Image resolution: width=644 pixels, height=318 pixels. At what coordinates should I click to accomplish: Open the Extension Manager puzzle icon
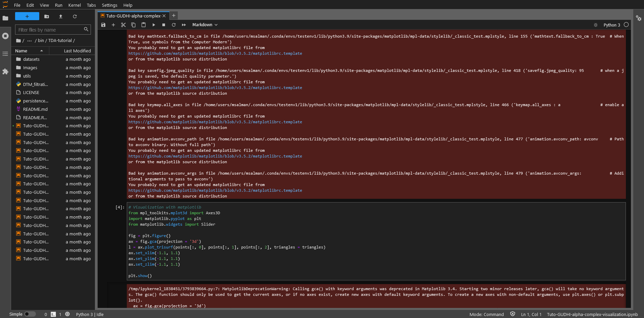pyautogui.click(x=5, y=72)
